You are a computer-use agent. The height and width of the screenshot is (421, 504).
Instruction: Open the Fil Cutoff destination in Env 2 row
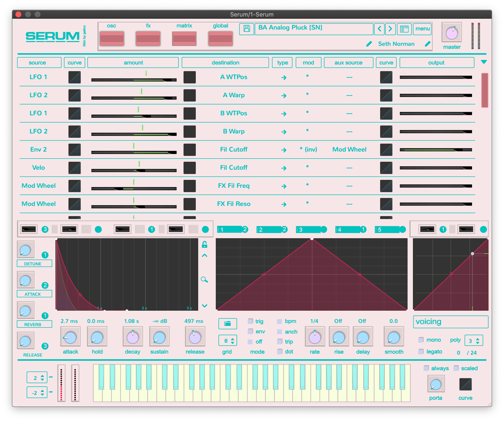tap(234, 150)
